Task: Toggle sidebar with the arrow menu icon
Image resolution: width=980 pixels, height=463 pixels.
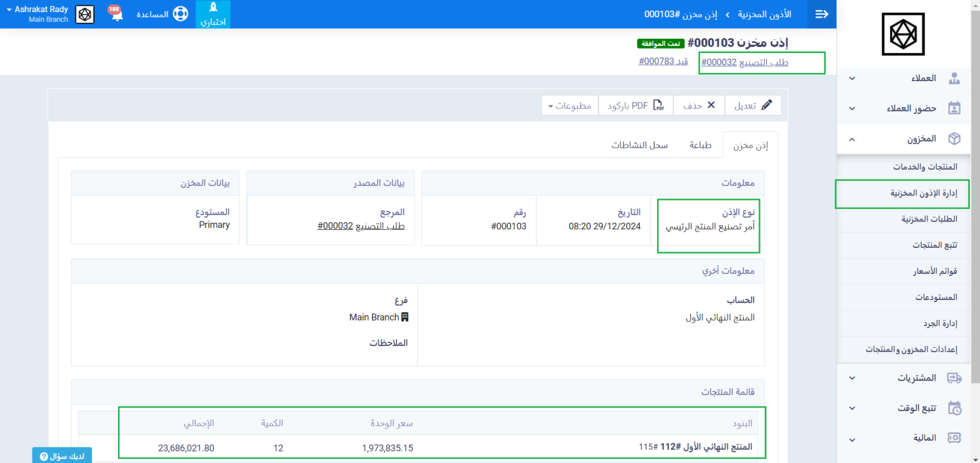Action: click(x=822, y=14)
